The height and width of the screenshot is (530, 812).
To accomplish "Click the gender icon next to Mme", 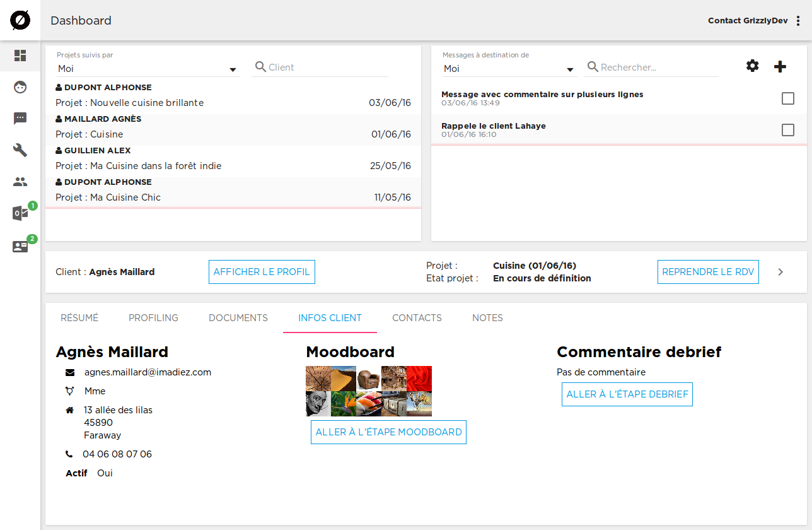I will [70, 391].
